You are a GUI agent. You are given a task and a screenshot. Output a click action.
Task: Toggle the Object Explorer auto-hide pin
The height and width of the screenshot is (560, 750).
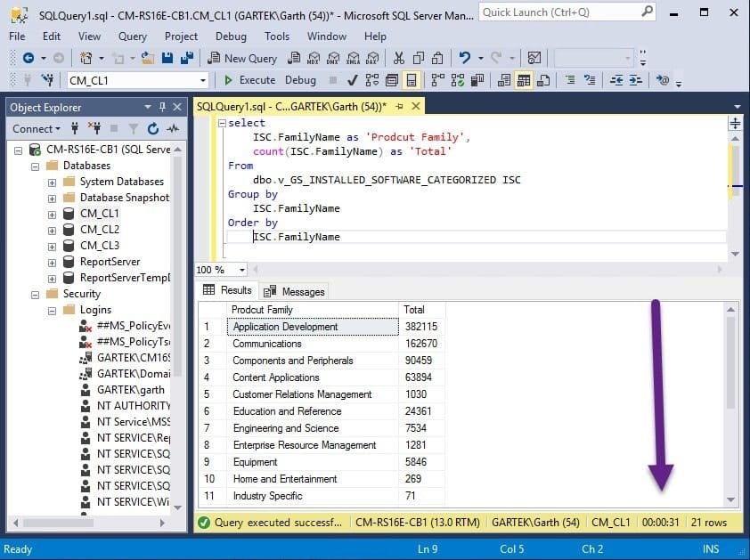point(163,107)
